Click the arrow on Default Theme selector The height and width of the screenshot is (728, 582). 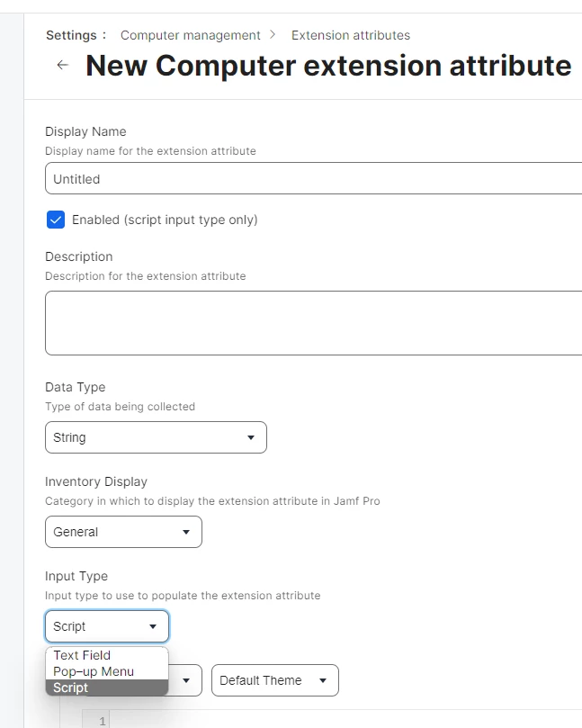coord(323,681)
